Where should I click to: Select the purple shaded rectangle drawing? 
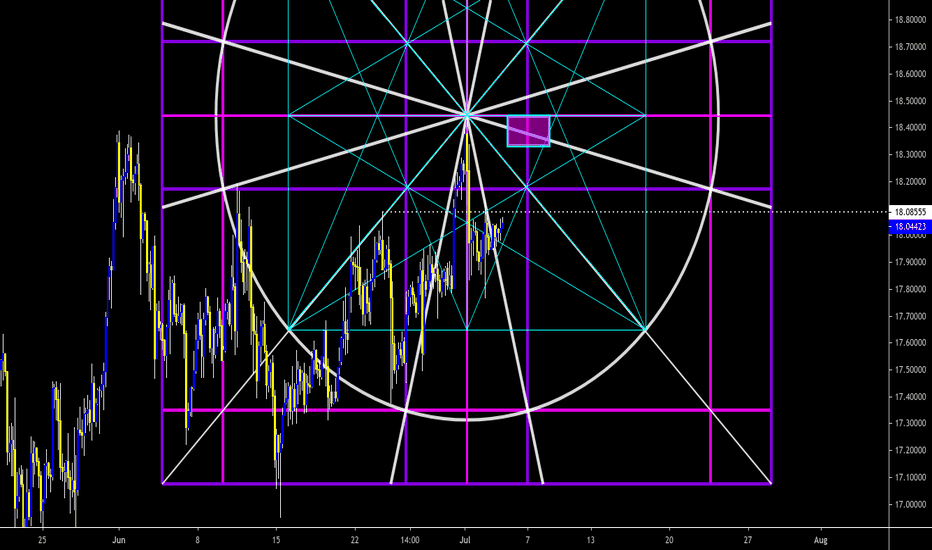click(528, 130)
